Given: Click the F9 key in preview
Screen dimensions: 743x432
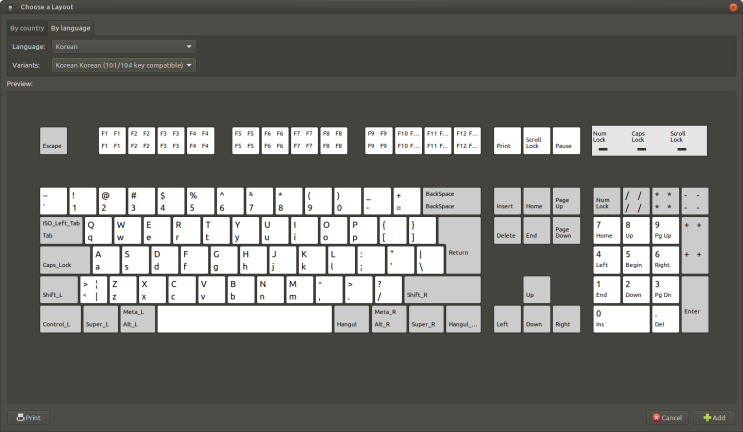Looking at the screenshot, I should [x=379, y=141].
